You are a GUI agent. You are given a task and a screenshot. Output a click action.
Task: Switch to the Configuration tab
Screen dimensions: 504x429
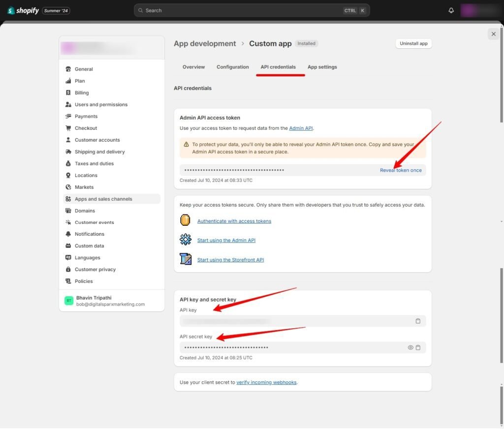[233, 67]
